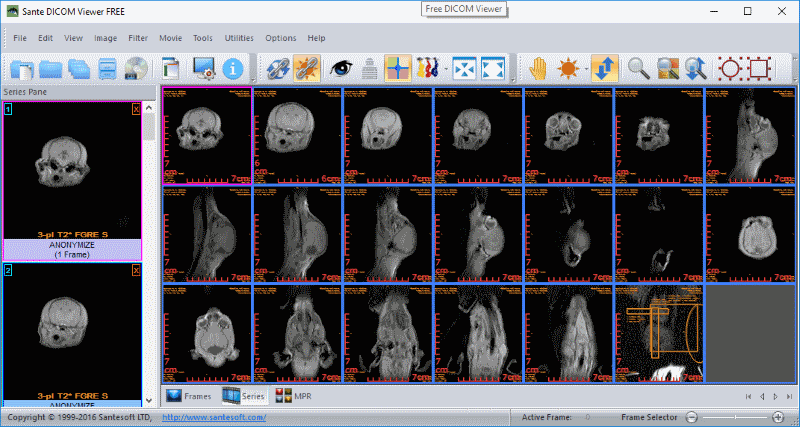
Task: Open the Tools menu
Action: point(203,38)
